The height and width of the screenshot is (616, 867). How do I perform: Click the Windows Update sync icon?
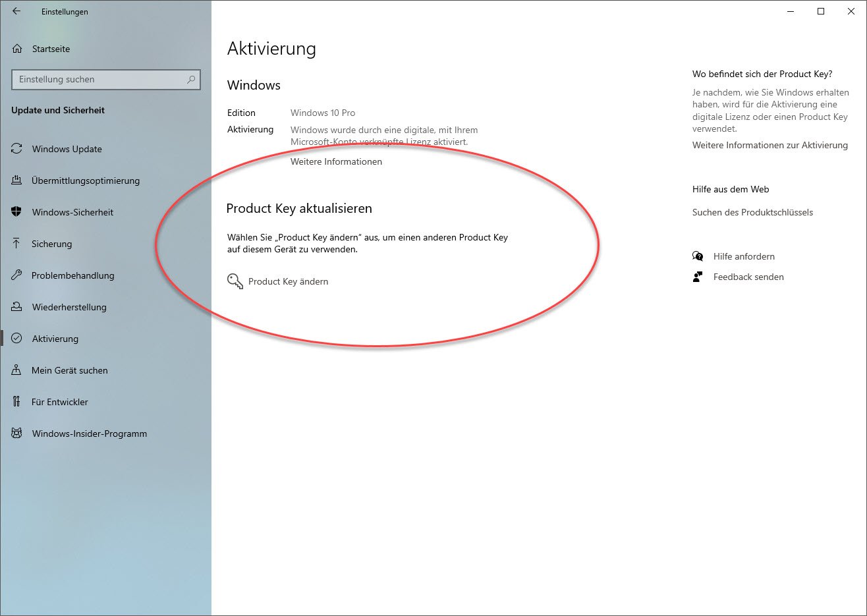coord(16,149)
